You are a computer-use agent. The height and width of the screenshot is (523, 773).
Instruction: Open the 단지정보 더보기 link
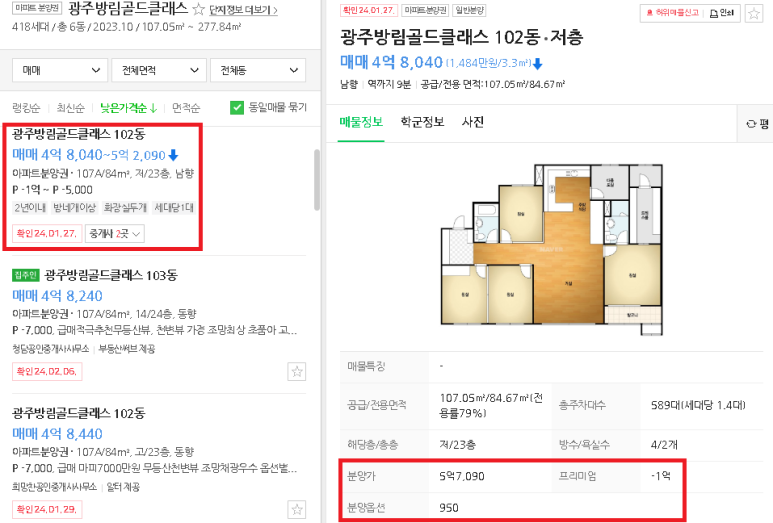pos(244,10)
